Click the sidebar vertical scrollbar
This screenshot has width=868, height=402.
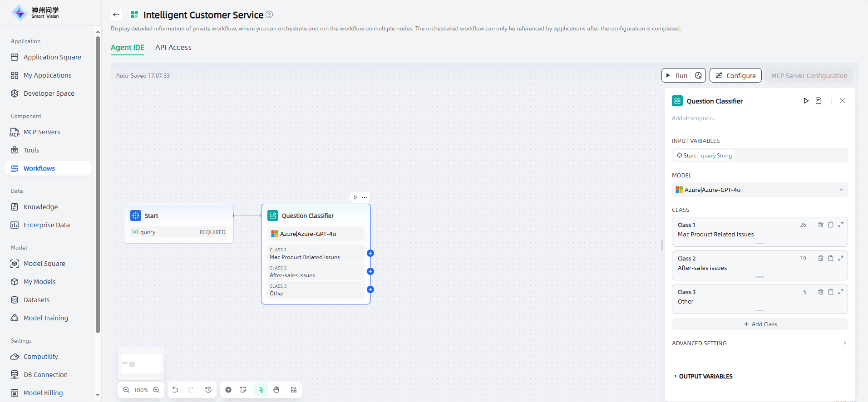[x=98, y=181]
